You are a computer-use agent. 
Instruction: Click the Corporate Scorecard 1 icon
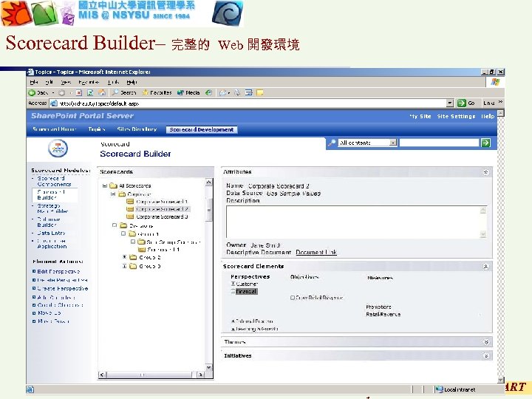[130, 202]
